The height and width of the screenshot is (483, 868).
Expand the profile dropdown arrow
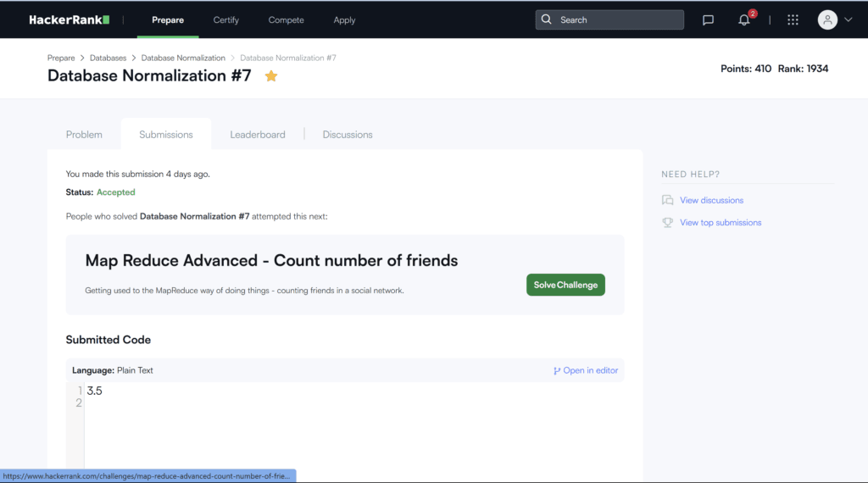coord(848,20)
